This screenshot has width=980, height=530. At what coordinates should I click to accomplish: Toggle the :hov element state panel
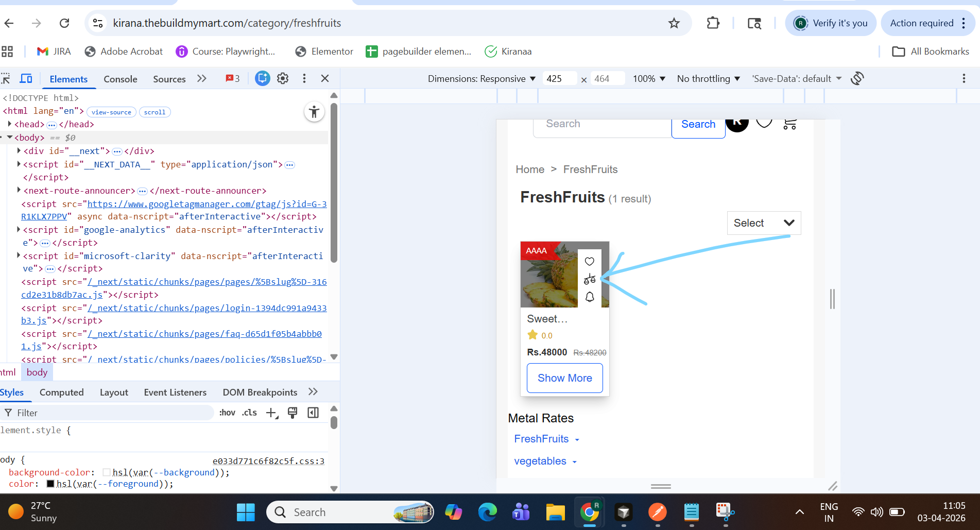coord(227,413)
